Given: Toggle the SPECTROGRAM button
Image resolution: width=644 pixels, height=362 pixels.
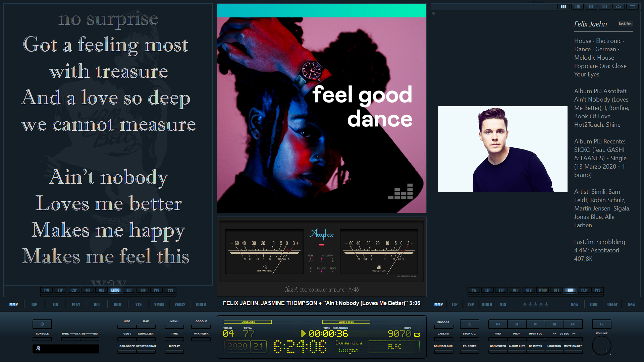Looking at the screenshot, I should click(x=146, y=352).
